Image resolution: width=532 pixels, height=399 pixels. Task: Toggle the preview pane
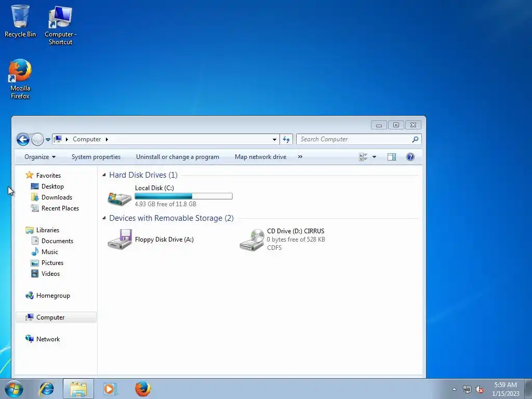[x=392, y=157]
